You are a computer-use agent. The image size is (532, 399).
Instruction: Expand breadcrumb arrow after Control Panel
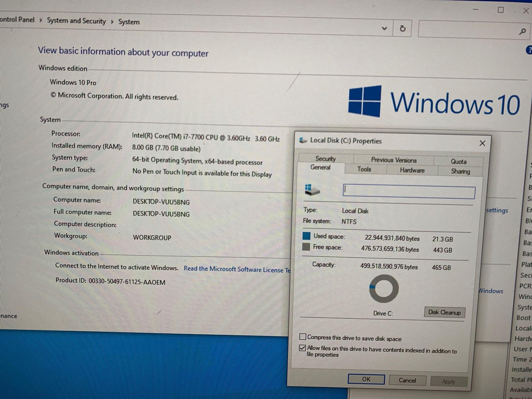click(x=41, y=20)
